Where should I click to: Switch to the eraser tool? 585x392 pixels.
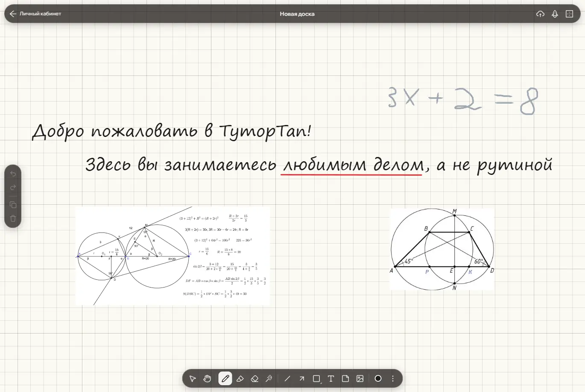254,378
